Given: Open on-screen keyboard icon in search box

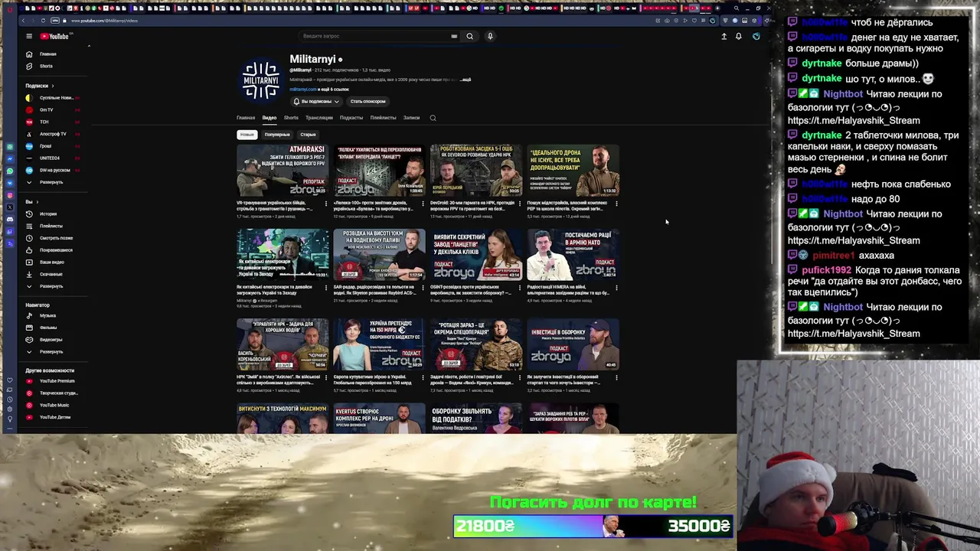Looking at the screenshot, I should click(x=454, y=36).
